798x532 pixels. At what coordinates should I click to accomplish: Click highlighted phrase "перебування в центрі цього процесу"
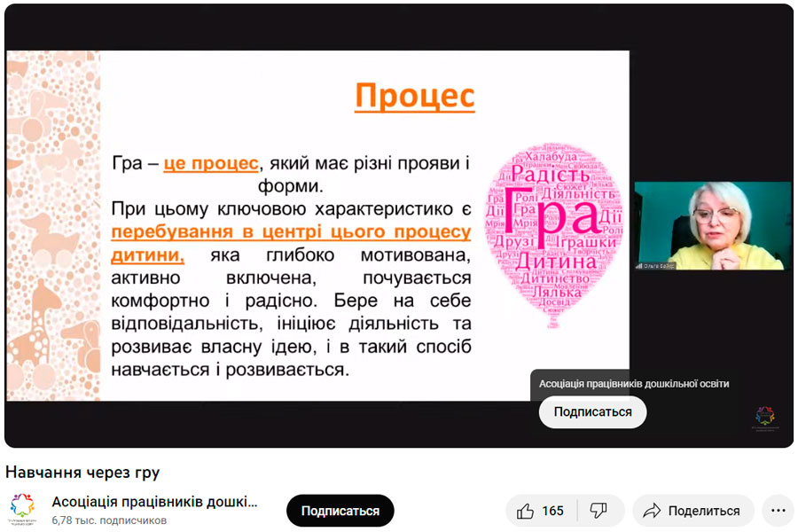(291, 231)
